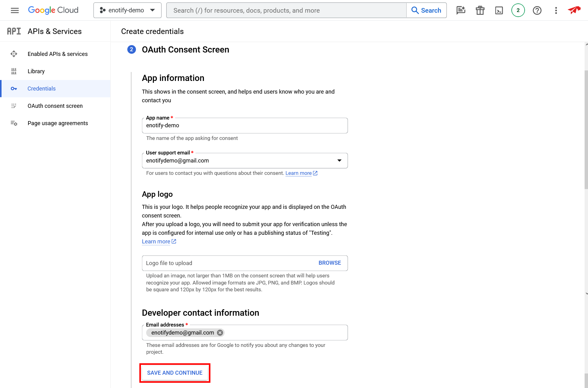Click the red account avatar icon
Image resolution: width=588 pixels, height=388 pixels.
click(574, 11)
